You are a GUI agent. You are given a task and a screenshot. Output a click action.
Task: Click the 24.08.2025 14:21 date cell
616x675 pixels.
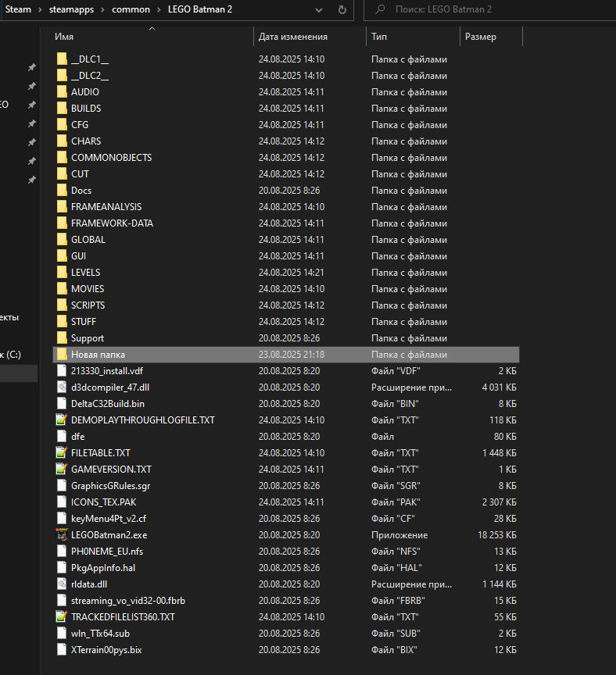pos(291,273)
